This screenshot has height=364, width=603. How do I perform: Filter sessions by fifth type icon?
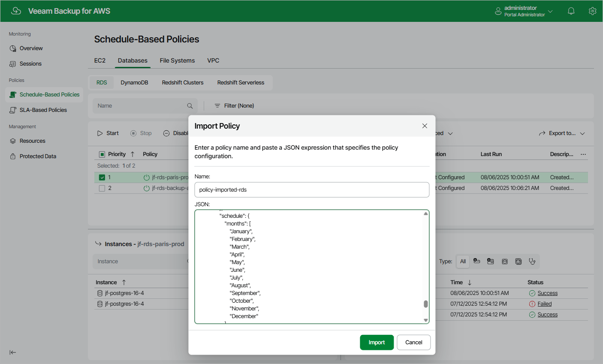click(x=519, y=262)
